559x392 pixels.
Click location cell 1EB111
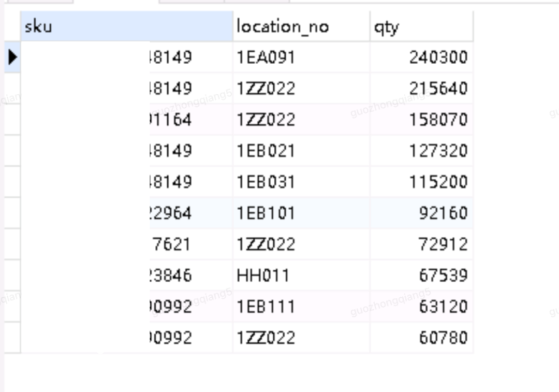[301, 307]
